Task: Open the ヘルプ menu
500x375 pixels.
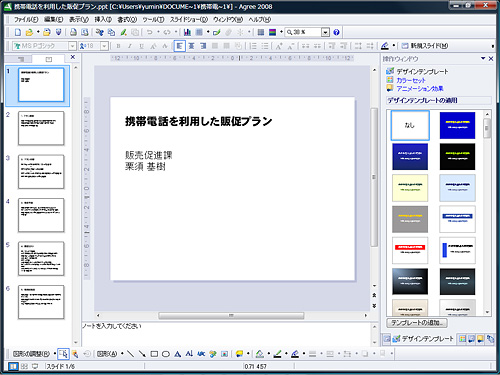Action: (x=259, y=20)
